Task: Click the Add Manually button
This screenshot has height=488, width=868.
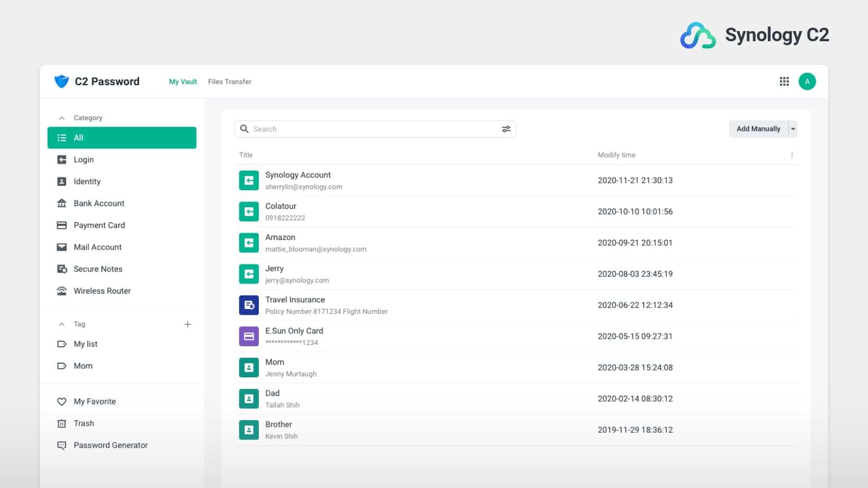Action: click(758, 129)
